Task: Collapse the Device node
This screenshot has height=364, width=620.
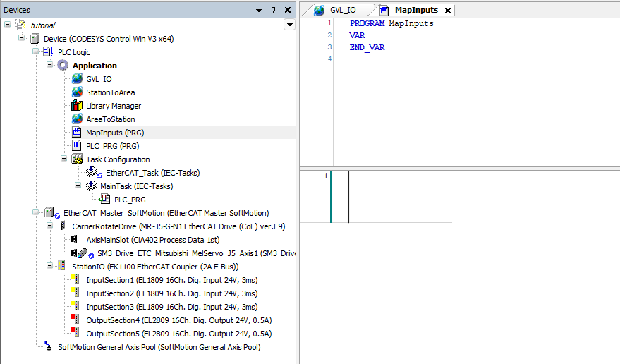Action: (22, 38)
